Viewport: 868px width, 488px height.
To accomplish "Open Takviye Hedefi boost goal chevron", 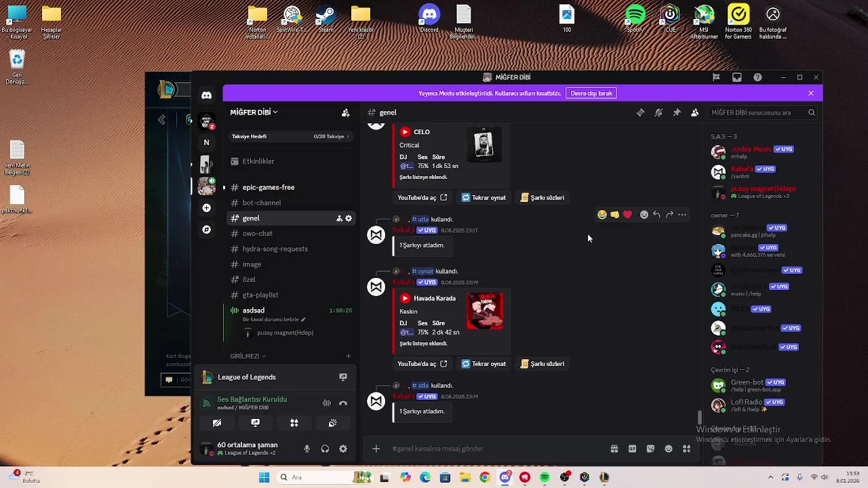I will 348,136.
